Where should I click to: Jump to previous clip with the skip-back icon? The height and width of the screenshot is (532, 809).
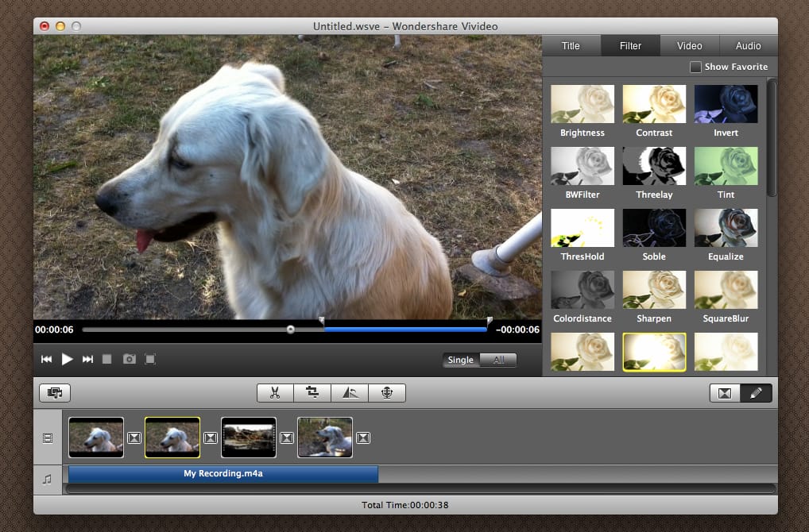point(46,360)
